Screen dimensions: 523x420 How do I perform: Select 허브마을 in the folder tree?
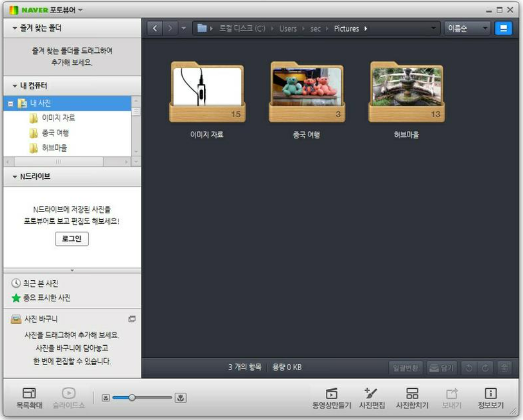(x=54, y=148)
